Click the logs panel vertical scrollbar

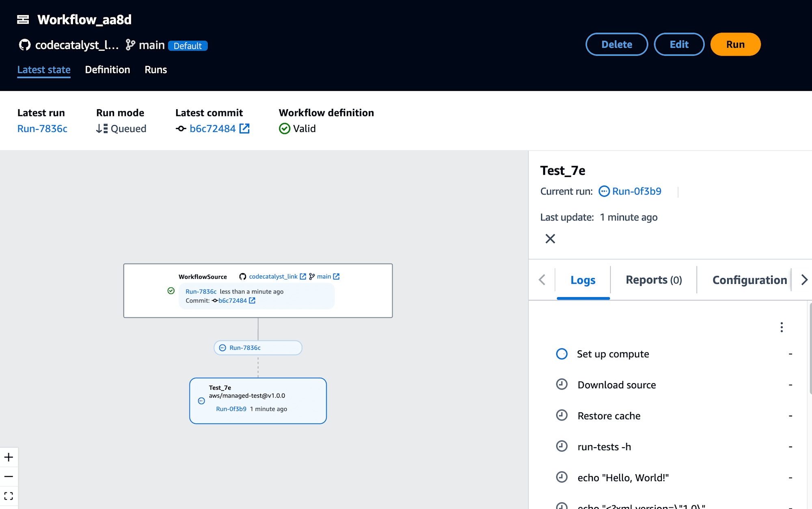810,349
